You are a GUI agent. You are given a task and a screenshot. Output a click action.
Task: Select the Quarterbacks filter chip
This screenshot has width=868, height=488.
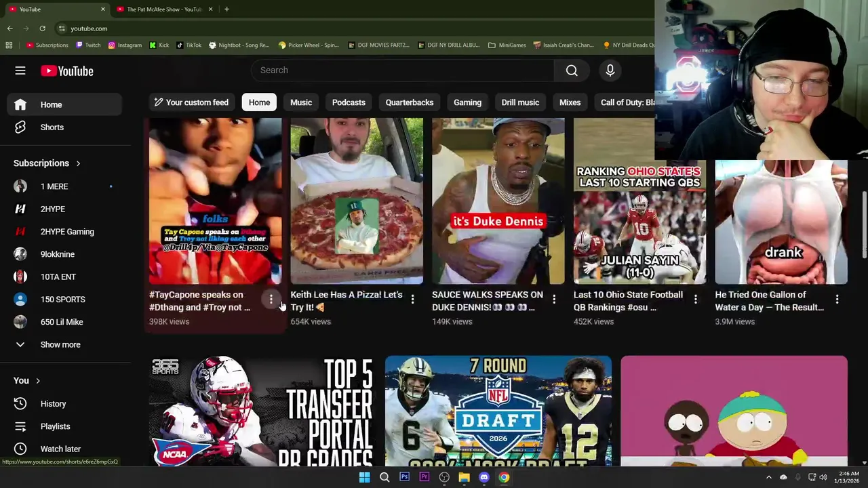(x=410, y=102)
